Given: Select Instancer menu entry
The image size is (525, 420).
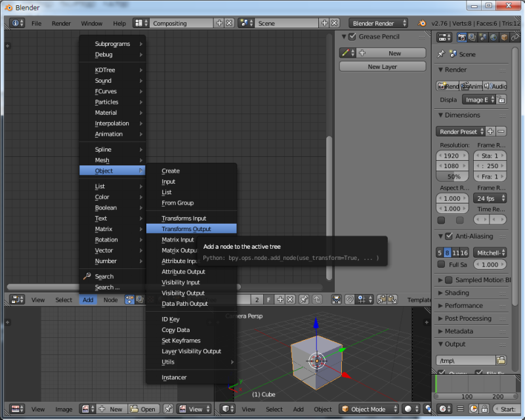Looking at the screenshot, I should pos(192,377).
